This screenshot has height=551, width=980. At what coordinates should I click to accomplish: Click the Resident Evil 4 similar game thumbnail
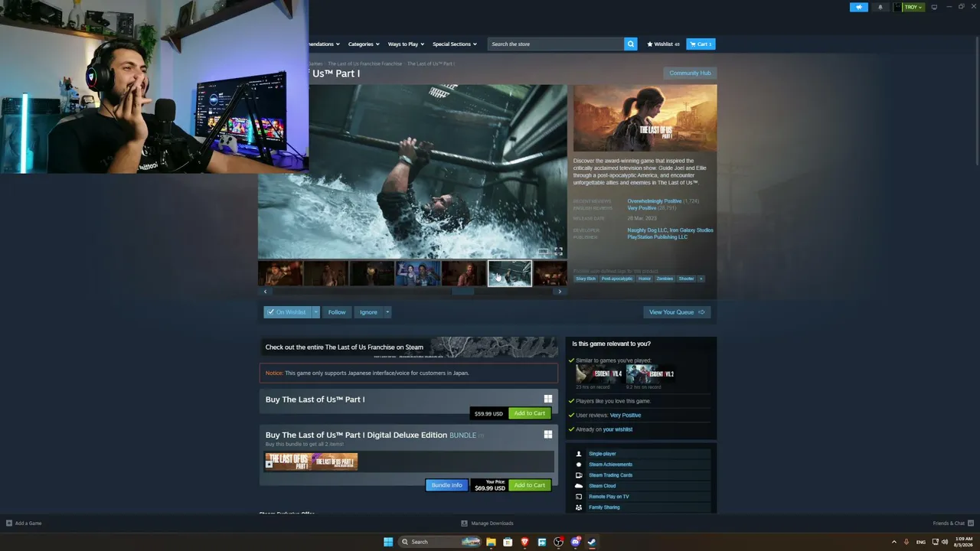[x=599, y=373]
